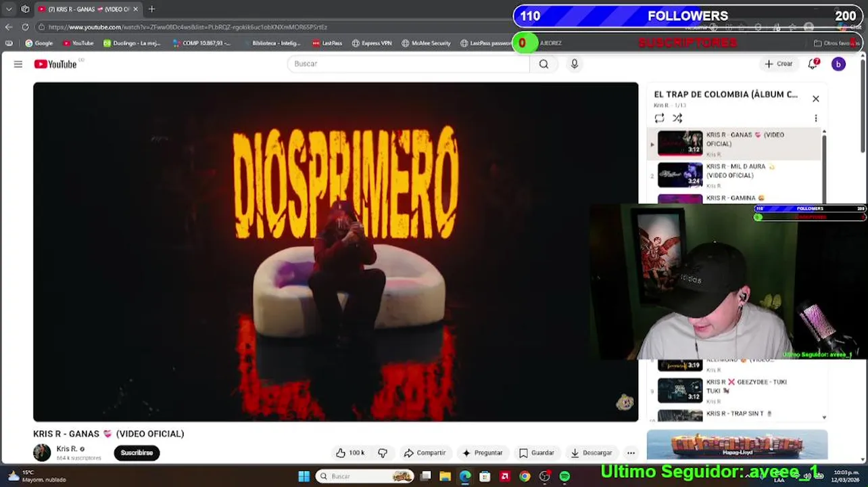Reload the page
The image size is (868, 487).
(x=25, y=27)
